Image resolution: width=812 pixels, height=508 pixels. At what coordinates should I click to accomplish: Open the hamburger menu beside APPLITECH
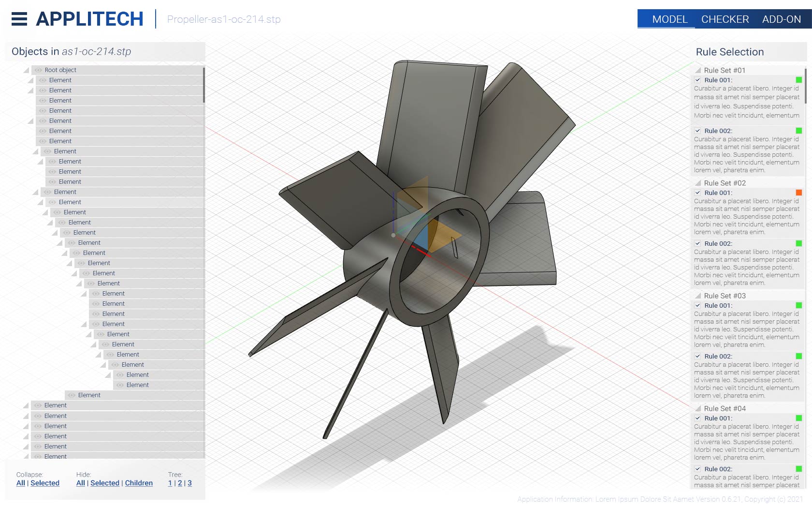(19, 19)
